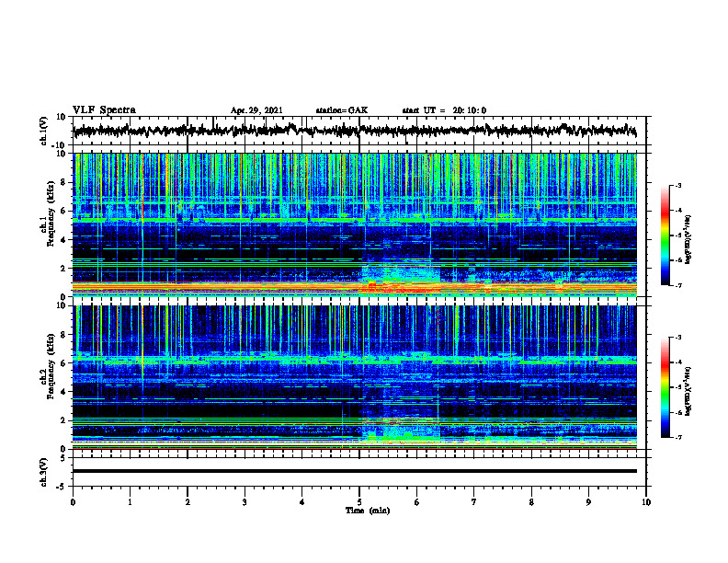
Task: Click the ch.1 spectrogram panel
Action: point(355,224)
